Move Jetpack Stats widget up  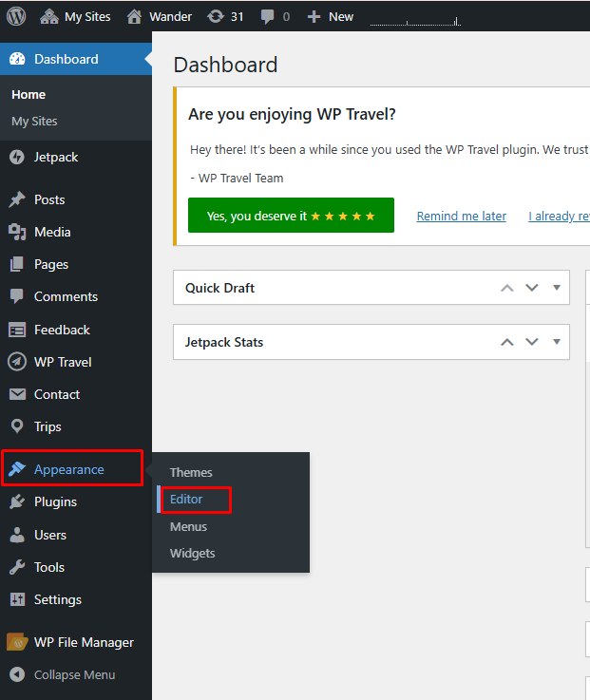(x=507, y=343)
